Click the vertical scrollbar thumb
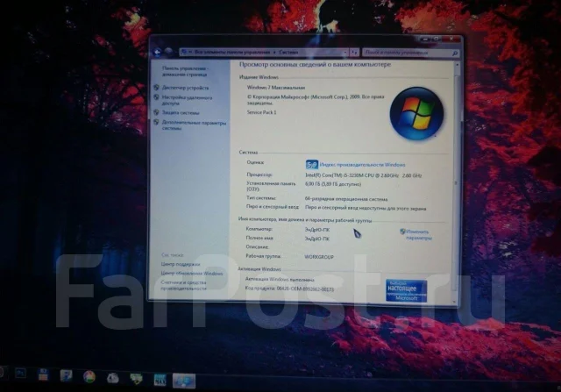Viewport: 561px width, 392px height. coord(456,182)
